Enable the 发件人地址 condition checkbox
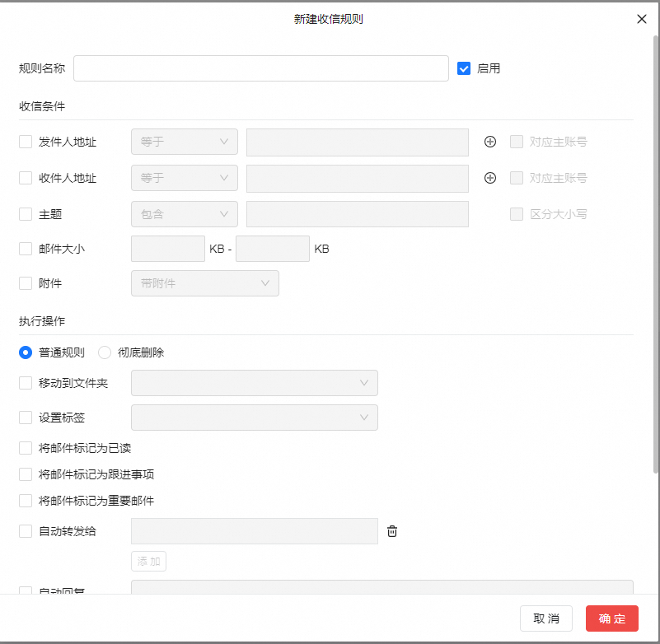This screenshot has width=660, height=644. pos(25,142)
